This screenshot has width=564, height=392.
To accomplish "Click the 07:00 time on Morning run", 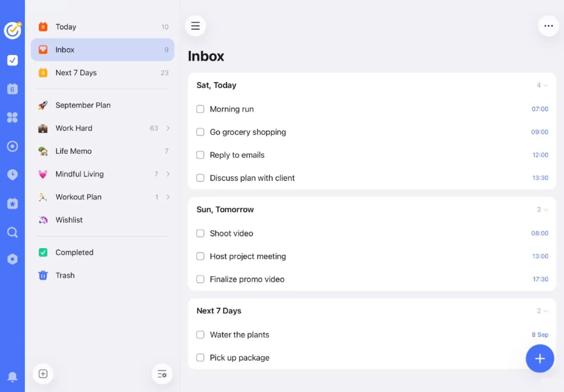I will click(x=540, y=109).
